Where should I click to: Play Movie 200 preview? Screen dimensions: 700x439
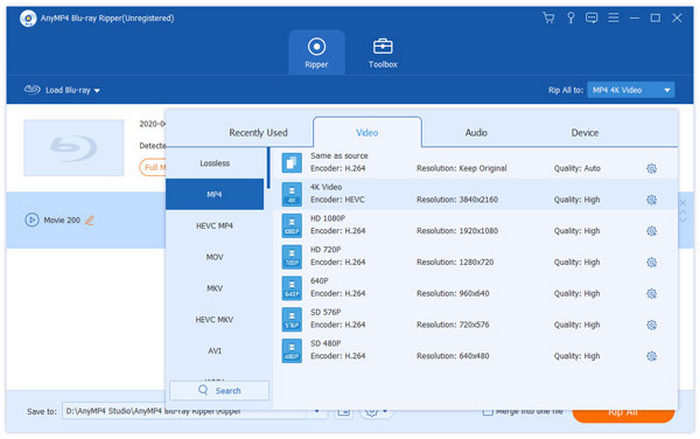31,220
